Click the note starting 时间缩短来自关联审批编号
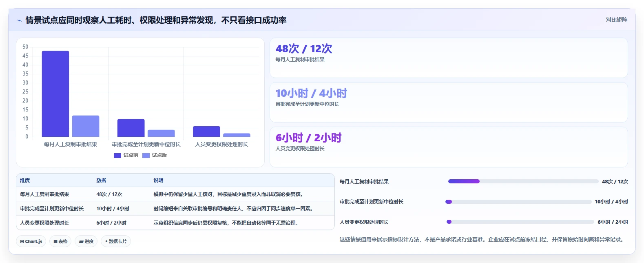The image size is (644, 263). (x=233, y=209)
